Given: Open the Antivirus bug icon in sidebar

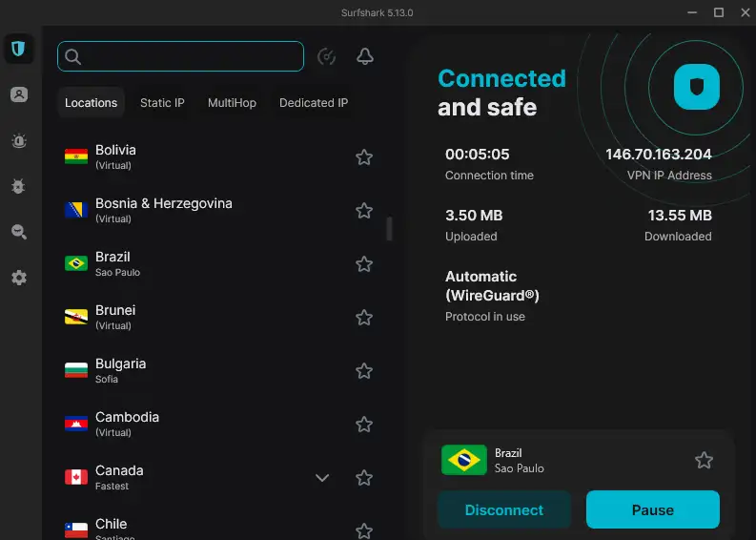Looking at the screenshot, I should coord(19,186).
